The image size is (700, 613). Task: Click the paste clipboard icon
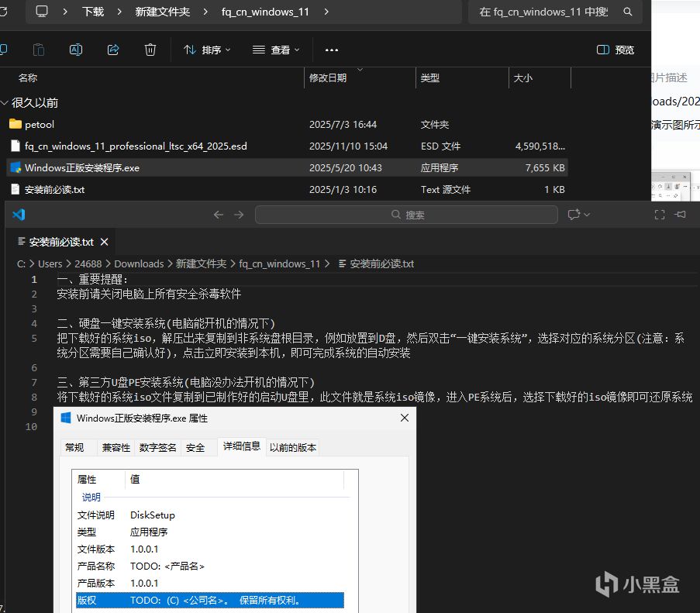point(39,50)
